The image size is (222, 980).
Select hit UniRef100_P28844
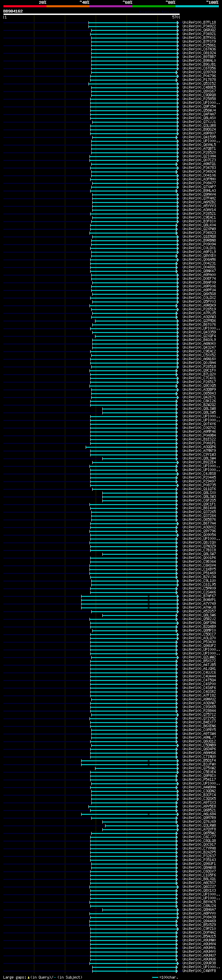[x=199, y=711]
